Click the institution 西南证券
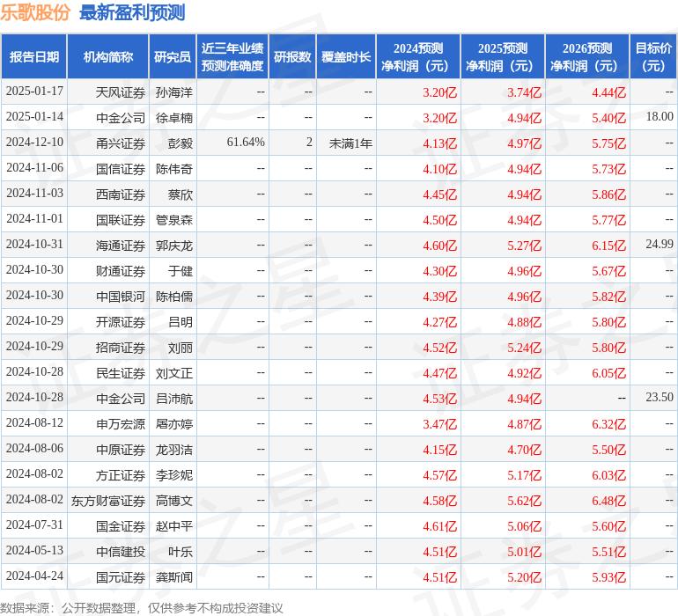The image size is (678, 616). click(x=121, y=194)
